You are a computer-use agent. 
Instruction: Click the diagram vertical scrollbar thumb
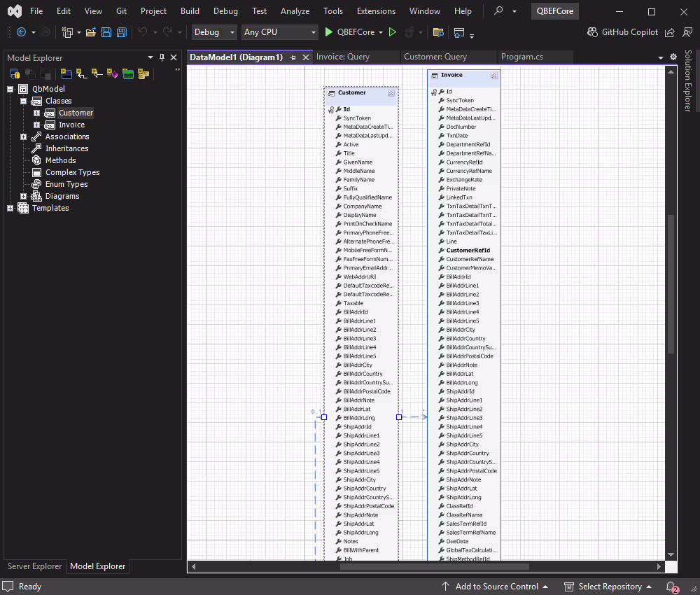click(671, 284)
